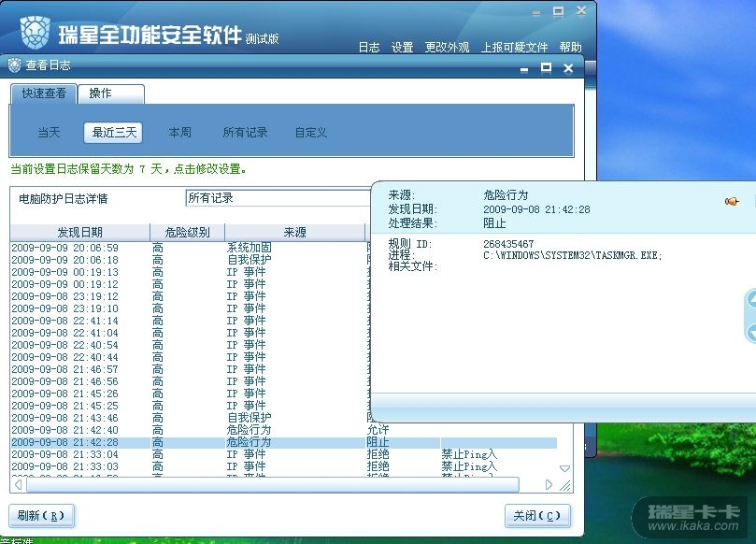Select the 所有记录 time filter
The image size is (756, 544).
245,132
